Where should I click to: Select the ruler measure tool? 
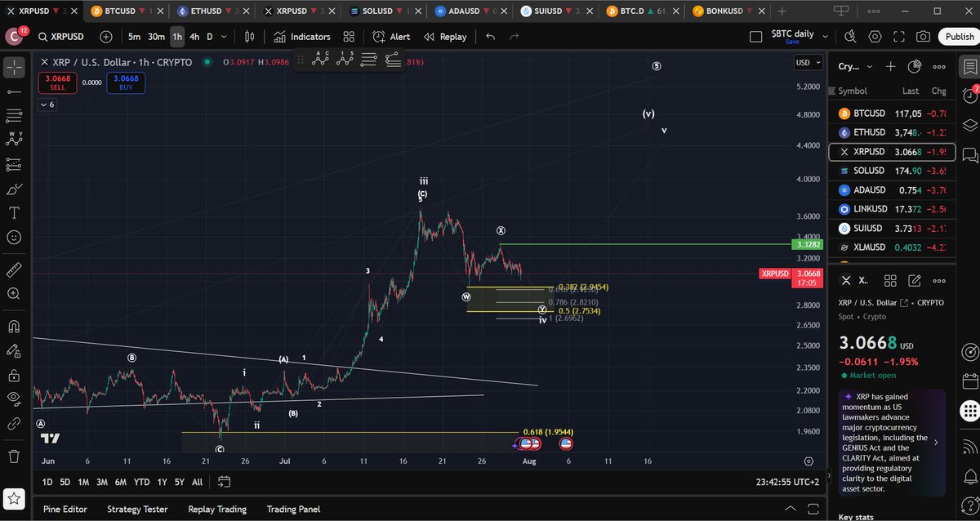click(14, 269)
